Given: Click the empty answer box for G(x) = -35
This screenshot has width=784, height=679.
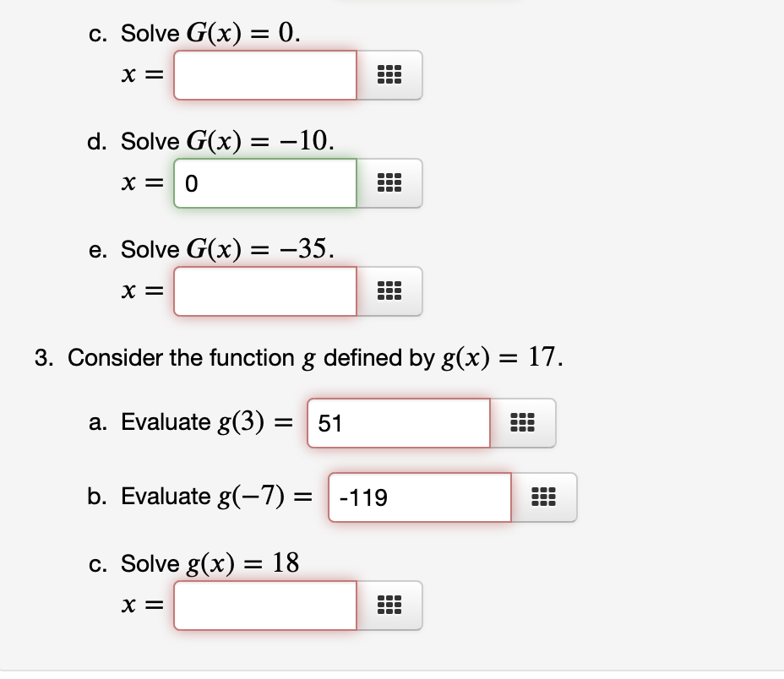Looking at the screenshot, I should pyautogui.click(x=264, y=291).
